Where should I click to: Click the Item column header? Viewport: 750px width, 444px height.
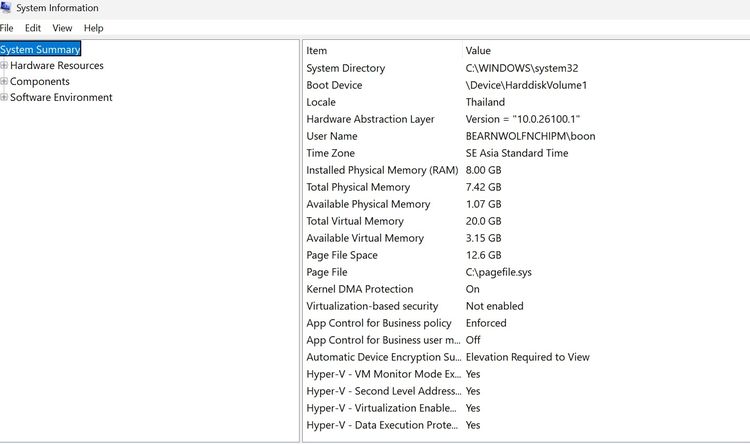point(317,51)
